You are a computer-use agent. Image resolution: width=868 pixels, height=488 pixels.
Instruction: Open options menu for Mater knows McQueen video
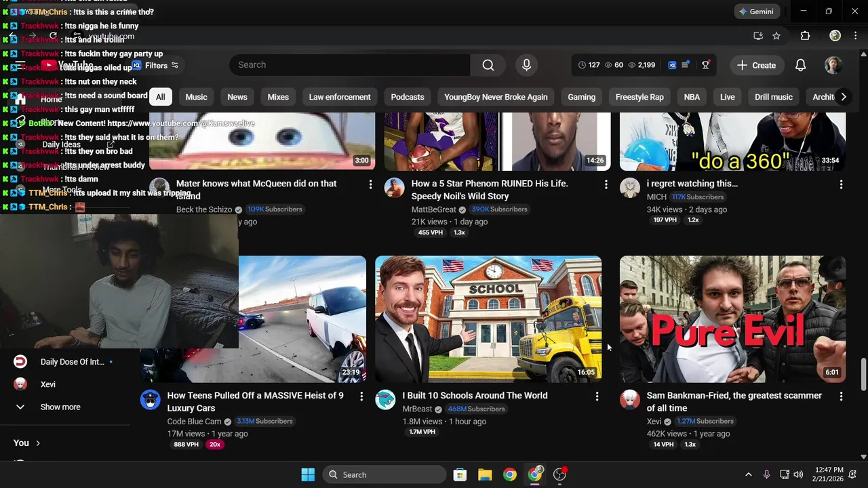370,184
